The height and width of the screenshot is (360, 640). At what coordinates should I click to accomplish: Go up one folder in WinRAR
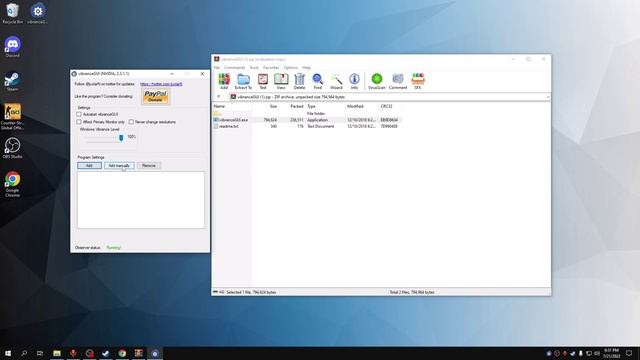tap(219, 97)
